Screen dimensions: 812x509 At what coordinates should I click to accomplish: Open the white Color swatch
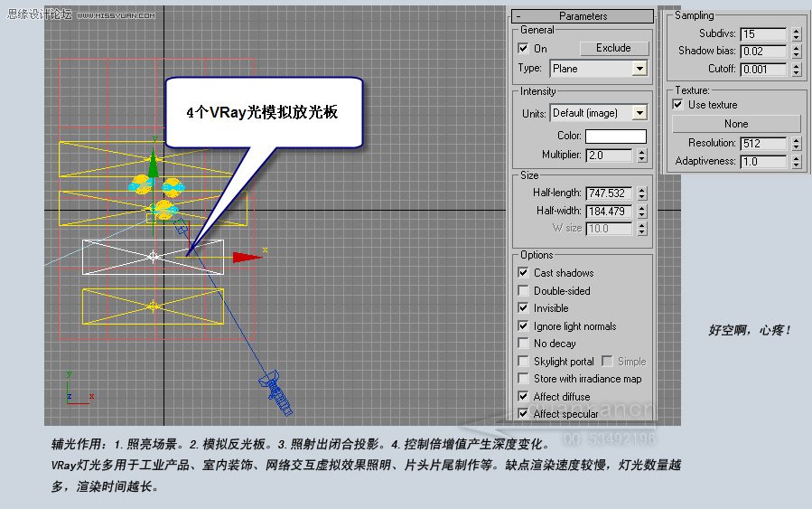(x=616, y=136)
